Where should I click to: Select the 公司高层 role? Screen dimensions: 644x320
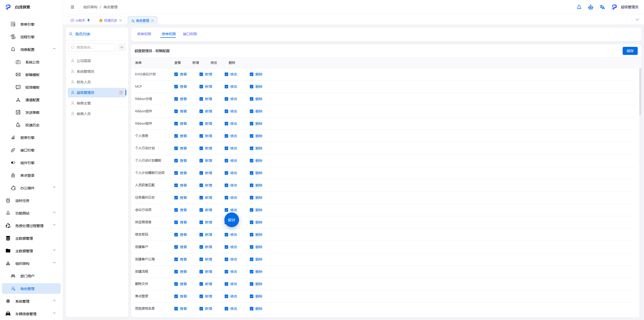pyautogui.click(x=97, y=61)
